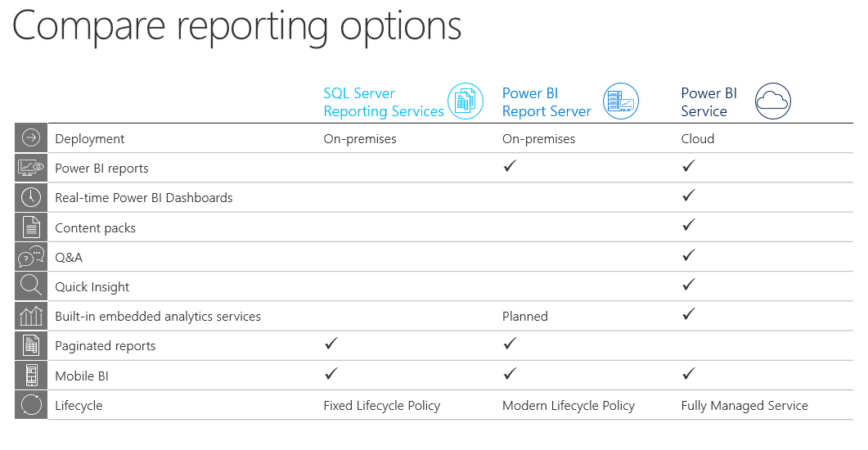Click the Real-time dashboards clock icon
The image size is (868, 450).
(x=31, y=197)
